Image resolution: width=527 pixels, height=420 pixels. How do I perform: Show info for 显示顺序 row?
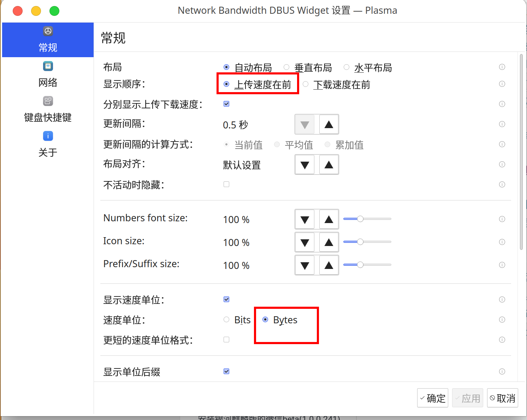[x=502, y=84]
